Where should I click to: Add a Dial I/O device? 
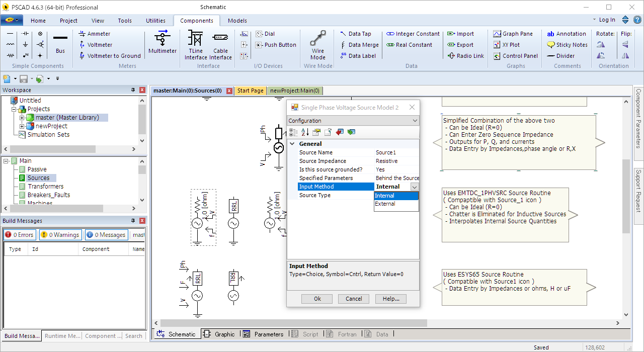coord(265,34)
